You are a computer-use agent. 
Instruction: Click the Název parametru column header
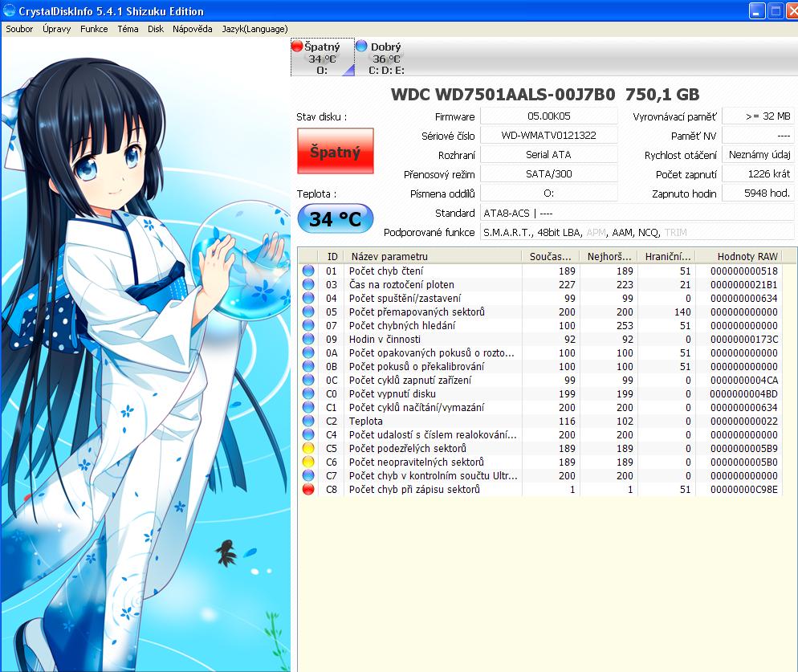pyautogui.click(x=433, y=257)
